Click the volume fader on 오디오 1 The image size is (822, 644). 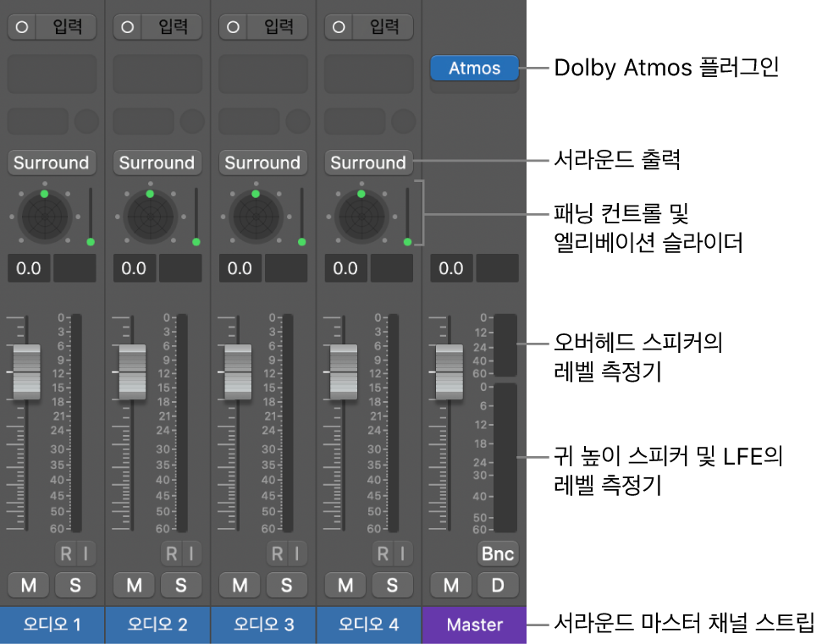(x=27, y=372)
